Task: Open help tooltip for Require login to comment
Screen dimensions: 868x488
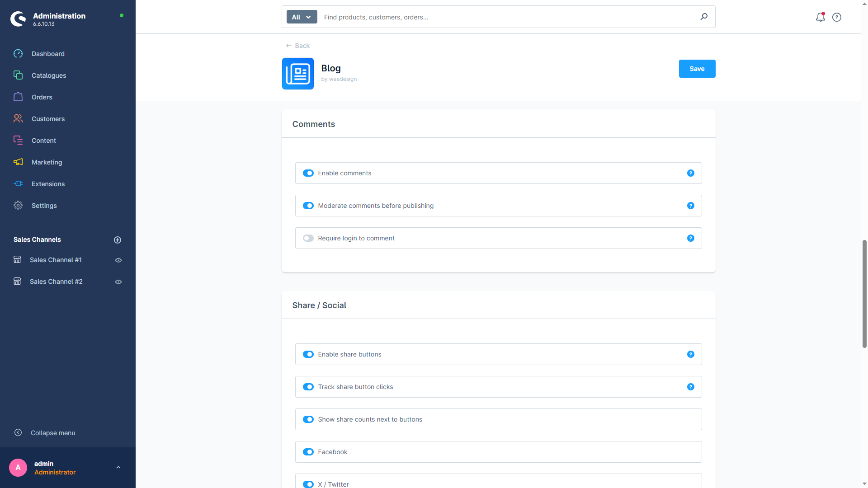Action: [x=691, y=238]
